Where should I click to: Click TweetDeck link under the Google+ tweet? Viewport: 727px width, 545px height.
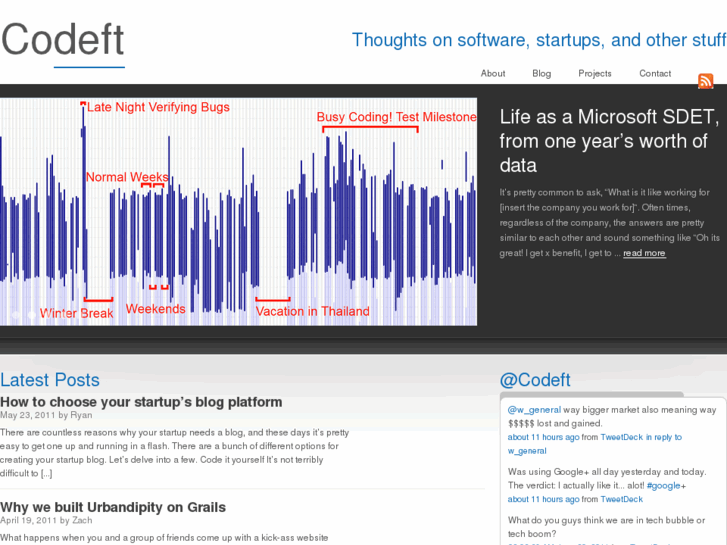click(x=622, y=499)
